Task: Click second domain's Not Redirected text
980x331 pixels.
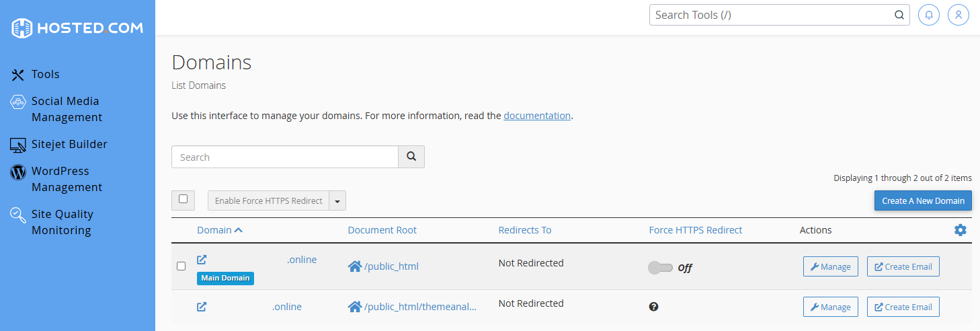Action: tap(531, 303)
